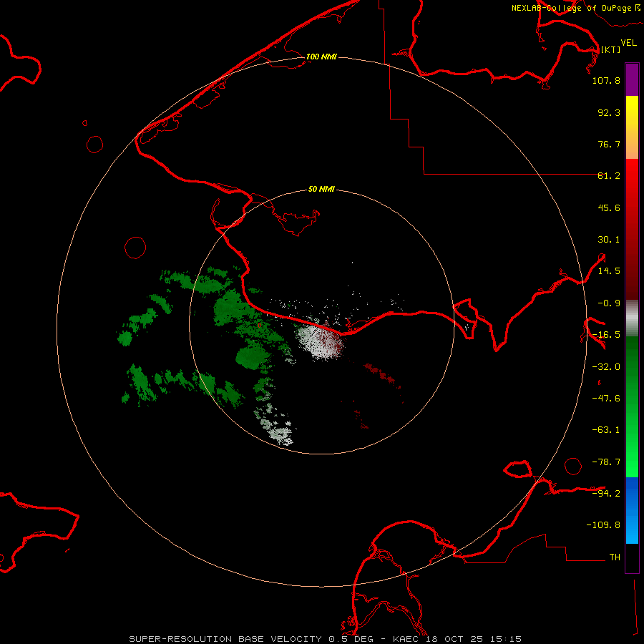Click the NEXLAB-College of DuPage credit text

(575, 8)
